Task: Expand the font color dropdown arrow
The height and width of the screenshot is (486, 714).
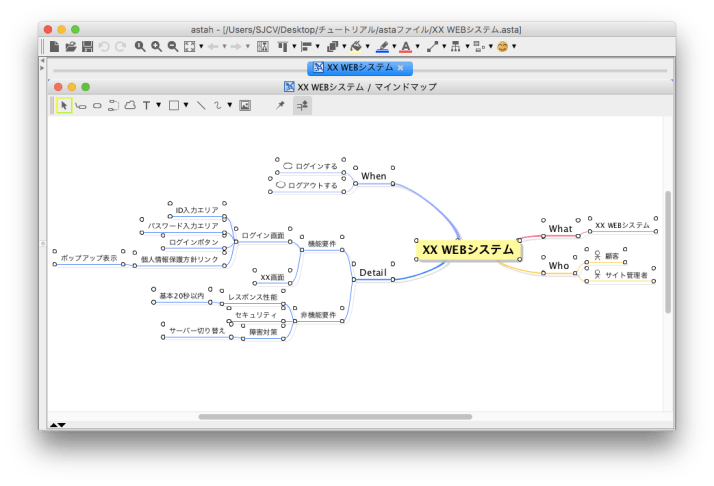Action: [418, 46]
